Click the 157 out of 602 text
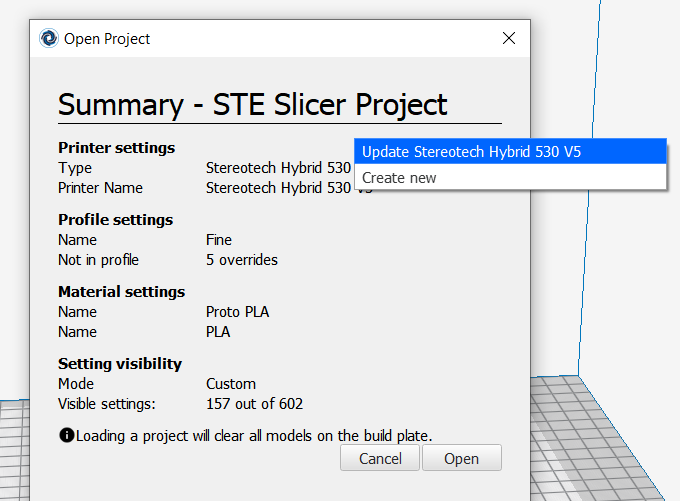 (255, 404)
